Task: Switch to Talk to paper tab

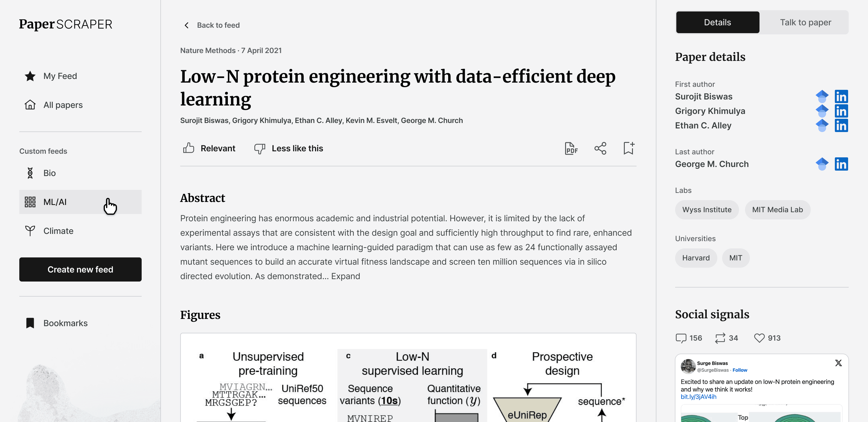Action: (x=805, y=23)
